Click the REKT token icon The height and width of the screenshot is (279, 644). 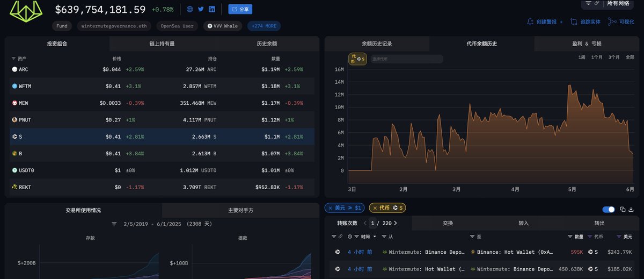click(x=14, y=187)
